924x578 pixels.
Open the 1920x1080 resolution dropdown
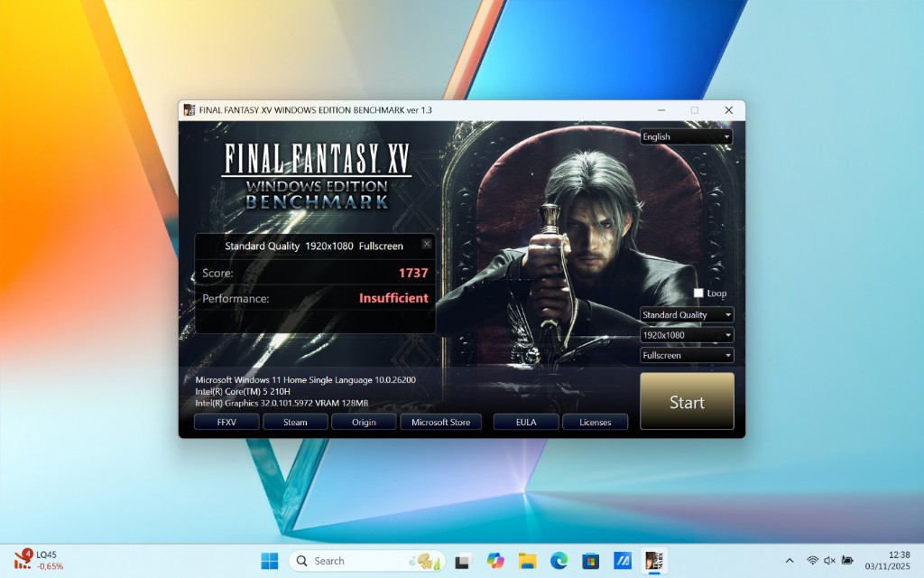pos(686,335)
